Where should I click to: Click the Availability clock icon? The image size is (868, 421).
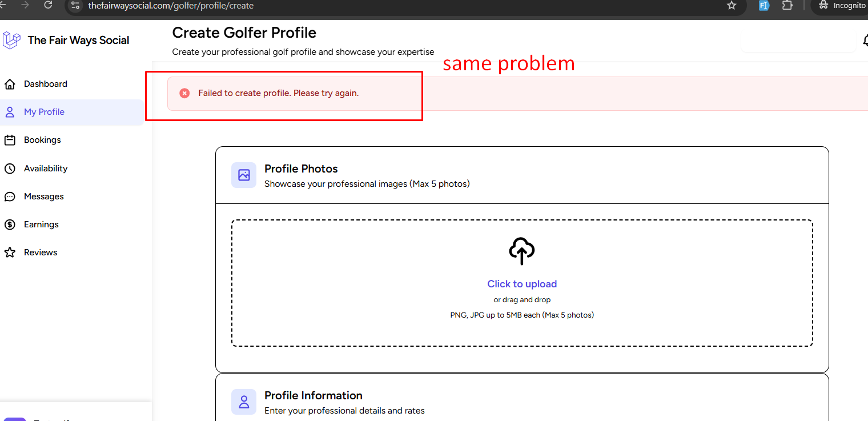pos(10,169)
